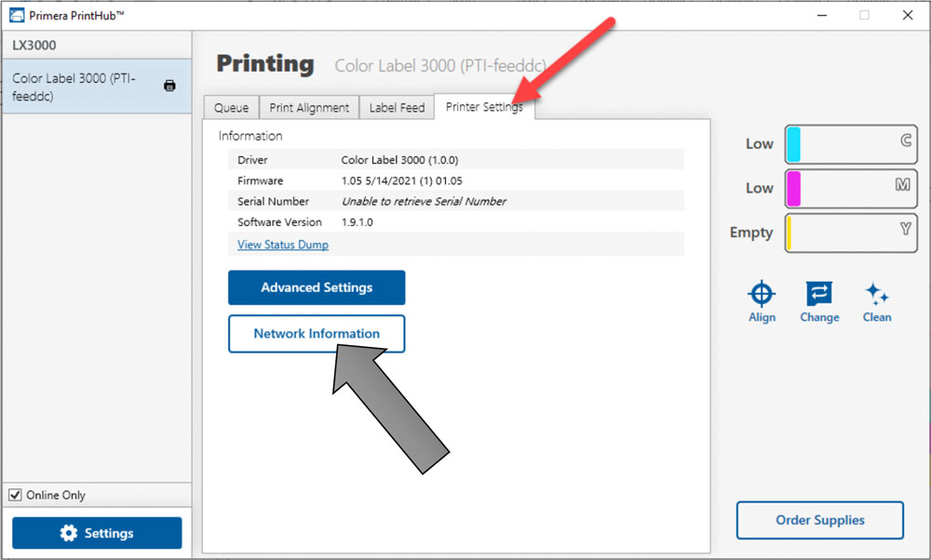Viewport: 931px width, 560px height.
Task: Click the Driver row label
Action: [252, 160]
